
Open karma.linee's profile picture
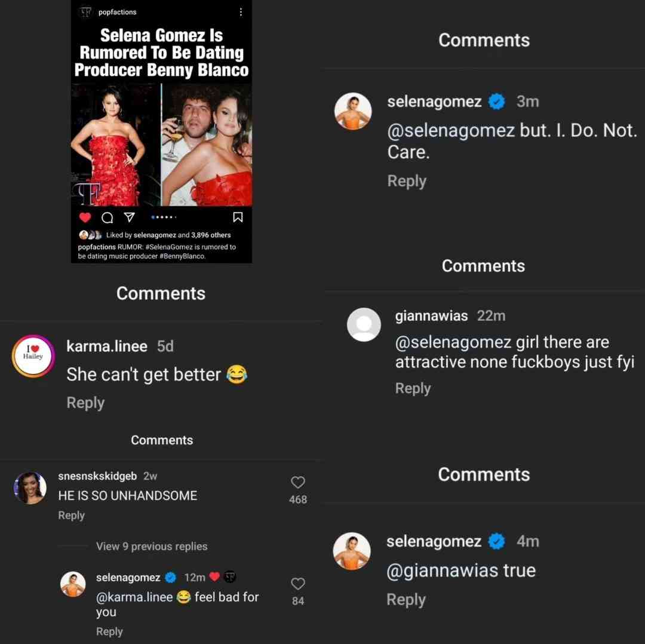(x=33, y=356)
